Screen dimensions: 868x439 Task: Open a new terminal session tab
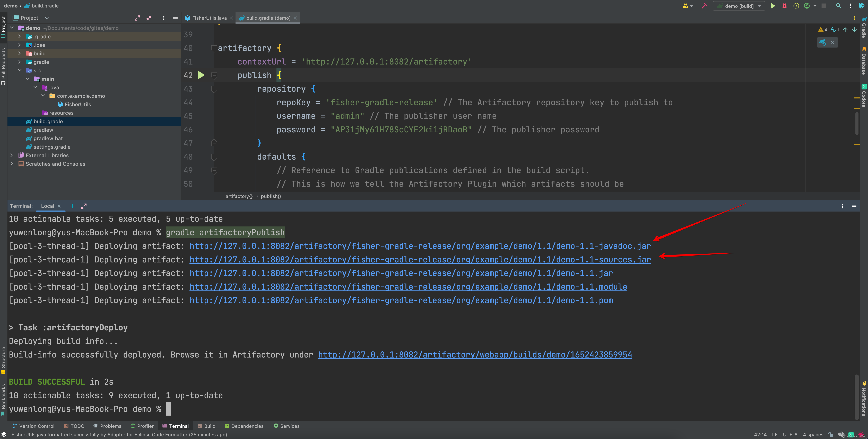[x=72, y=206]
